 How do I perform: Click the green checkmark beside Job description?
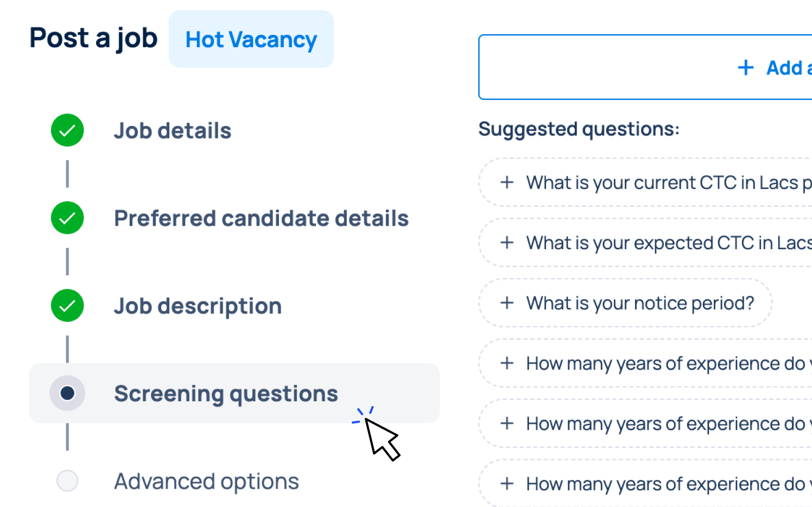pyautogui.click(x=67, y=306)
